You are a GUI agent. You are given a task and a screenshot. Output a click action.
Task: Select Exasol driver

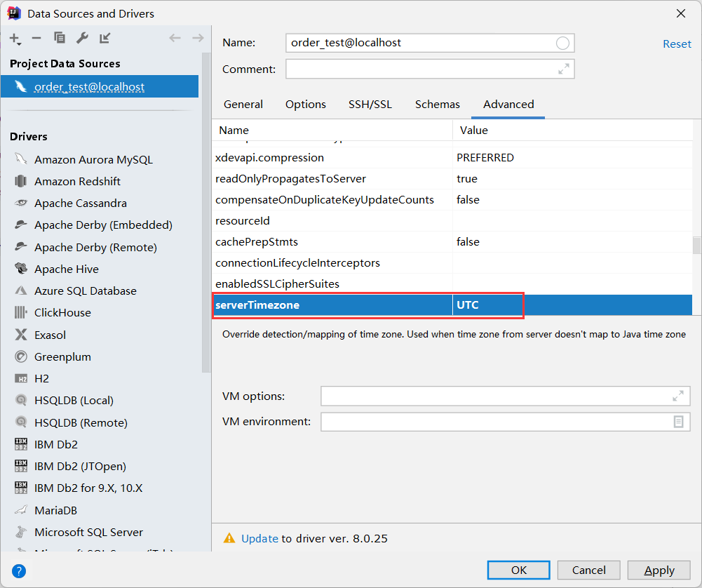point(50,335)
